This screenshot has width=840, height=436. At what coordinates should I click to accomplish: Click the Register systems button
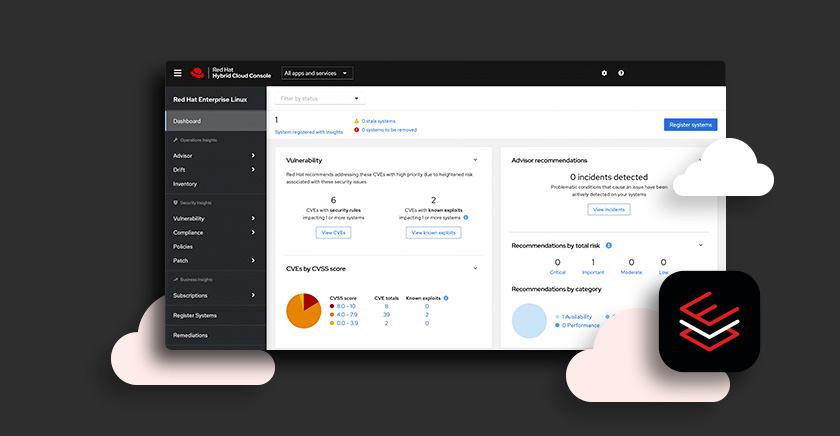[691, 124]
